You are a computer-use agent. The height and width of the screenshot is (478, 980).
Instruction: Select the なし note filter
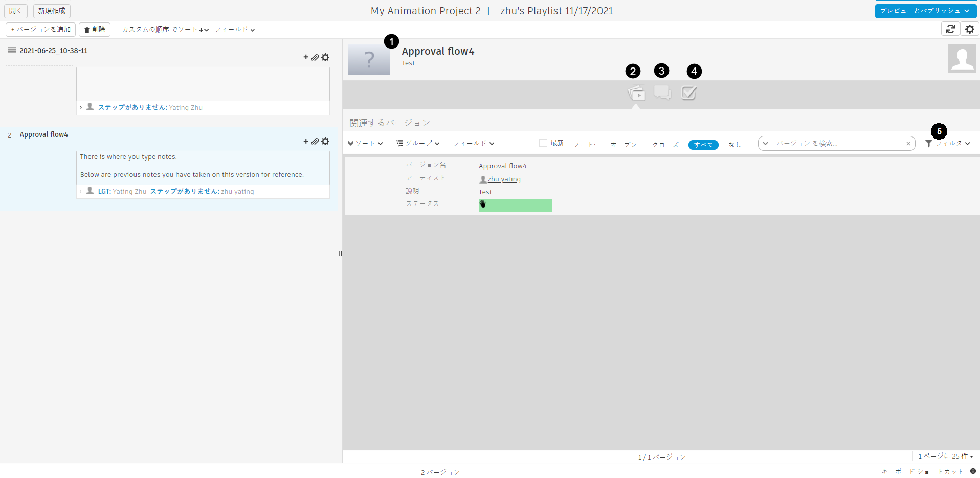[x=735, y=145]
